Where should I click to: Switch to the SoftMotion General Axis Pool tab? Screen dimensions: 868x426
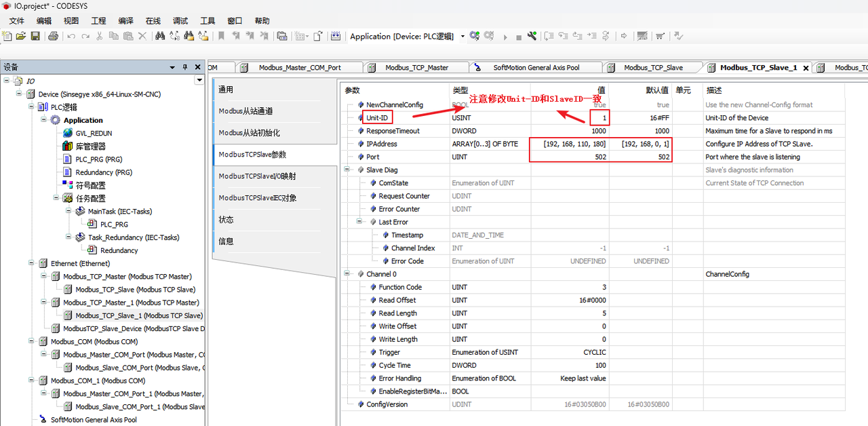(x=536, y=68)
